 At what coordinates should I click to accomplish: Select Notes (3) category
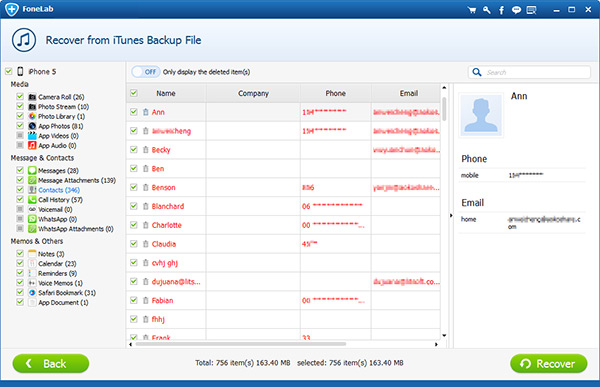(51, 254)
